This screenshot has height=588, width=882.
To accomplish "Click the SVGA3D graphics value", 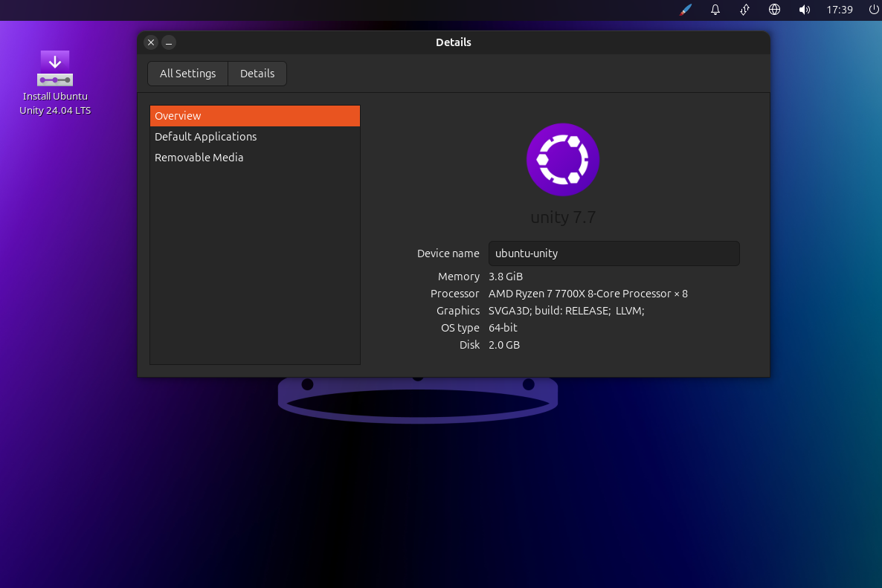I will 567,310.
